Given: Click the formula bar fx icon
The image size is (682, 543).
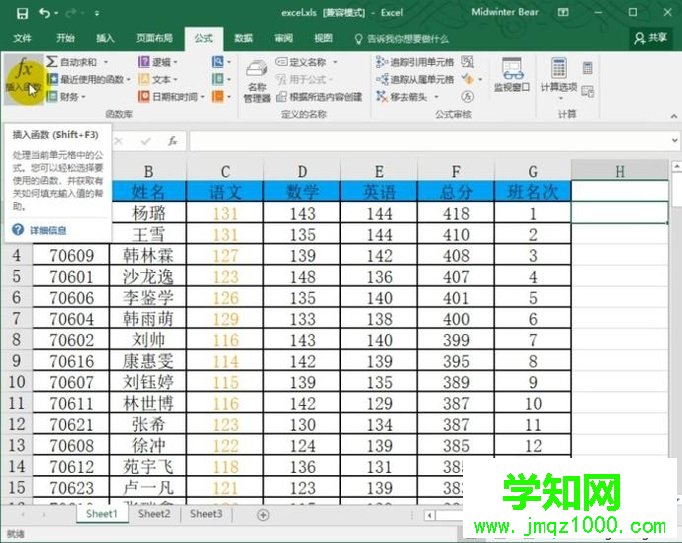Looking at the screenshot, I should pyautogui.click(x=172, y=141).
